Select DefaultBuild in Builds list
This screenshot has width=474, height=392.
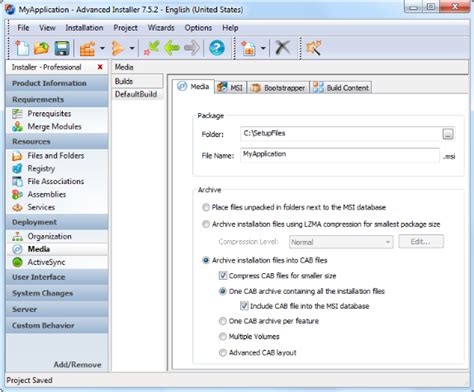[137, 94]
